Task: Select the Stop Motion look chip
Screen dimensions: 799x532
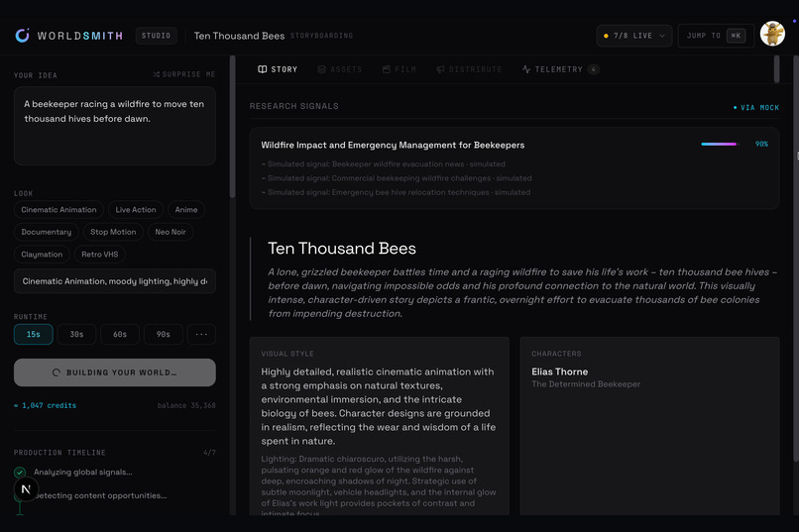Action: [113, 232]
